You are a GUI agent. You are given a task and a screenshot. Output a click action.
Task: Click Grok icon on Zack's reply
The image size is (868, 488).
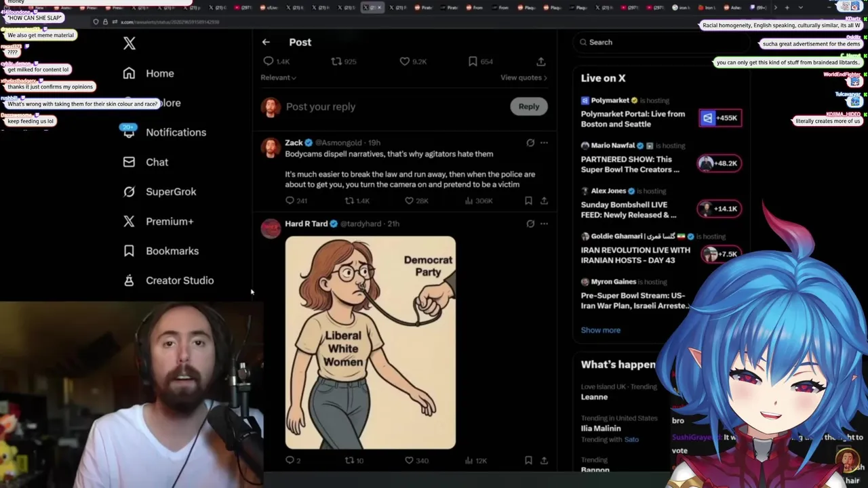coord(530,143)
